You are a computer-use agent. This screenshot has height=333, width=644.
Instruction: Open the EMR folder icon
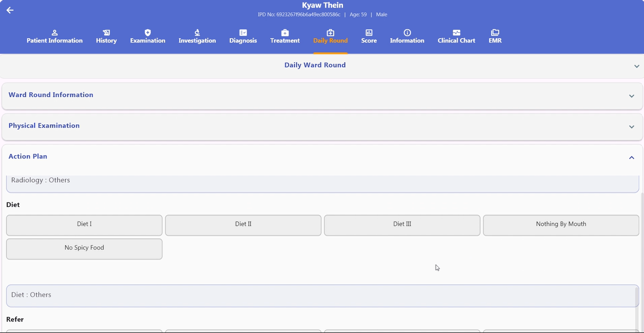point(495,32)
